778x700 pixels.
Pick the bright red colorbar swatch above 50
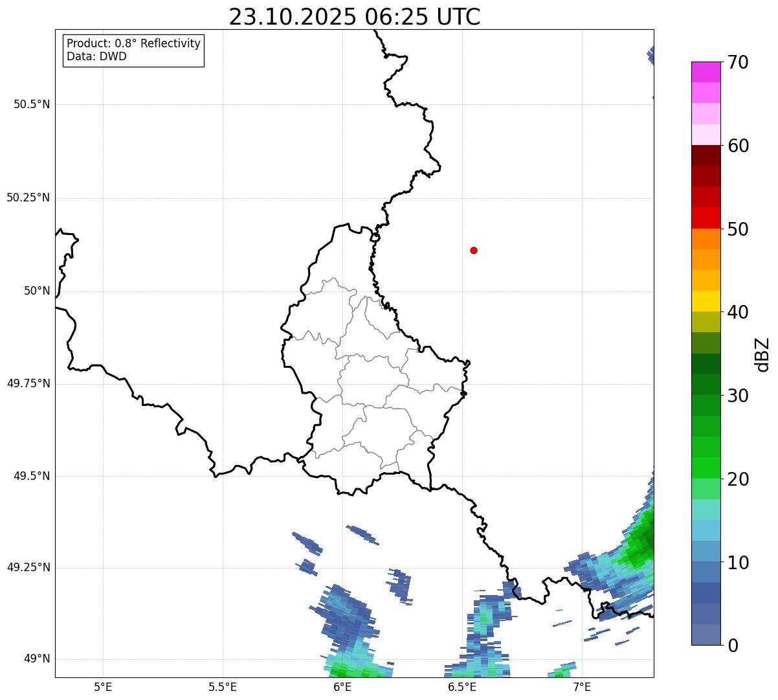pyautogui.click(x=706, y=218)
